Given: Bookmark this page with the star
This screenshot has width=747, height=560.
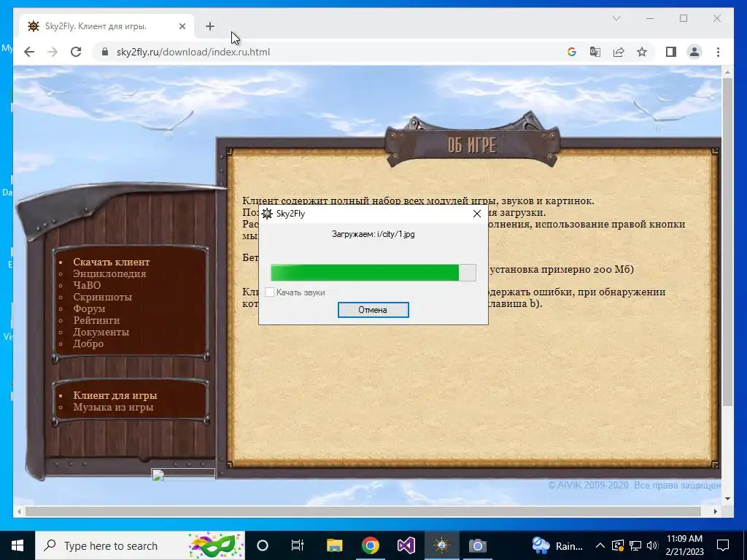Looking at the screenshot, I should [x=642, y=52].
